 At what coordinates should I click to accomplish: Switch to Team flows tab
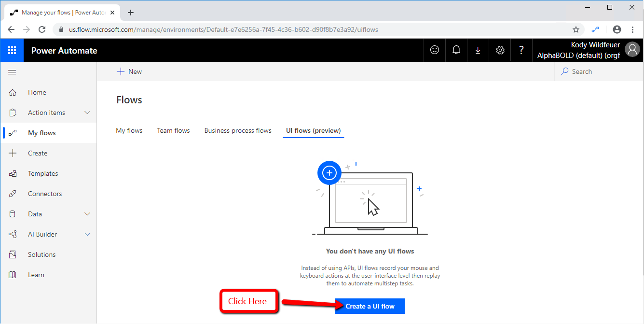tap(173, 130)
